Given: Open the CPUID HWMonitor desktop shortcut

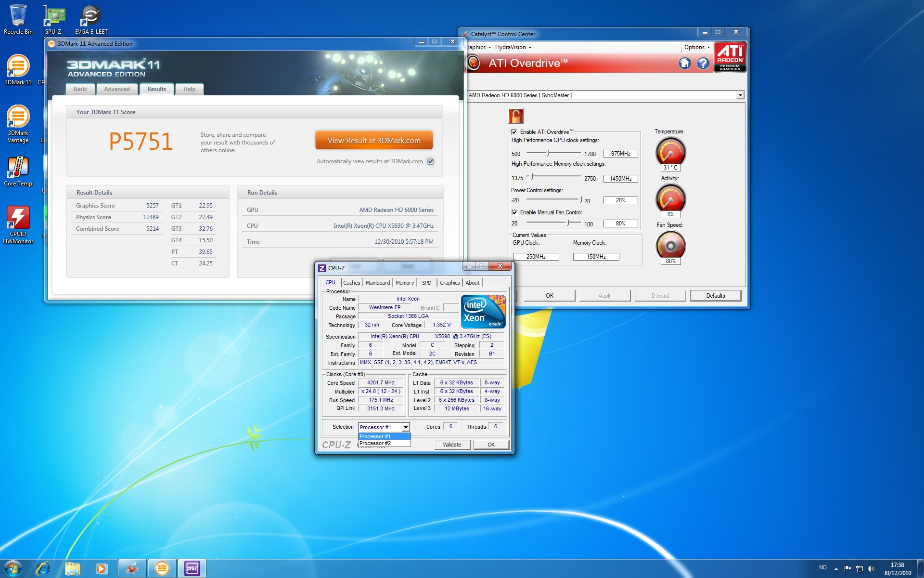Looking at the screenshot, I should (18, 224).
